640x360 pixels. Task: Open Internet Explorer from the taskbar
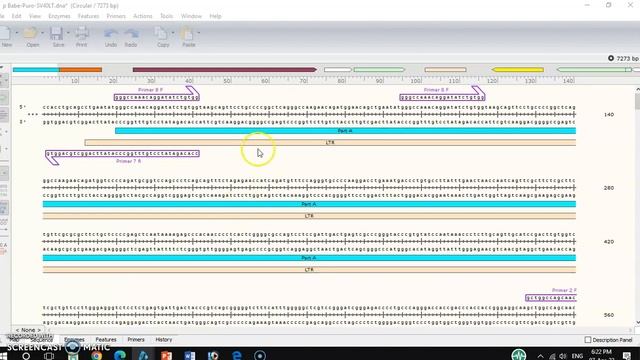tap(236, 356)
